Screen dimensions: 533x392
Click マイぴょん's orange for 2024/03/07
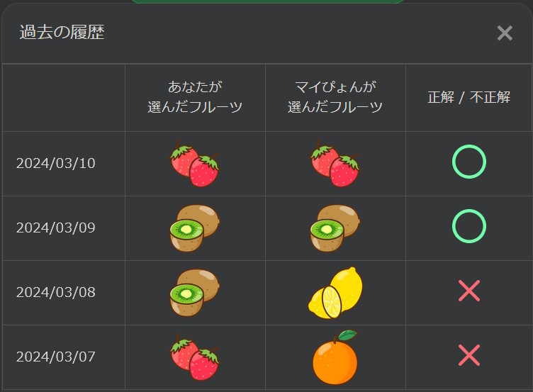pos(335,357)
